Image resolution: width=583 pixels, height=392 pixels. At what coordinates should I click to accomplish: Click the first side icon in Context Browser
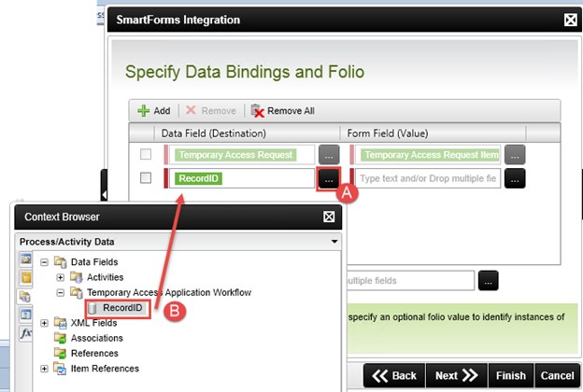pos(26,261)
